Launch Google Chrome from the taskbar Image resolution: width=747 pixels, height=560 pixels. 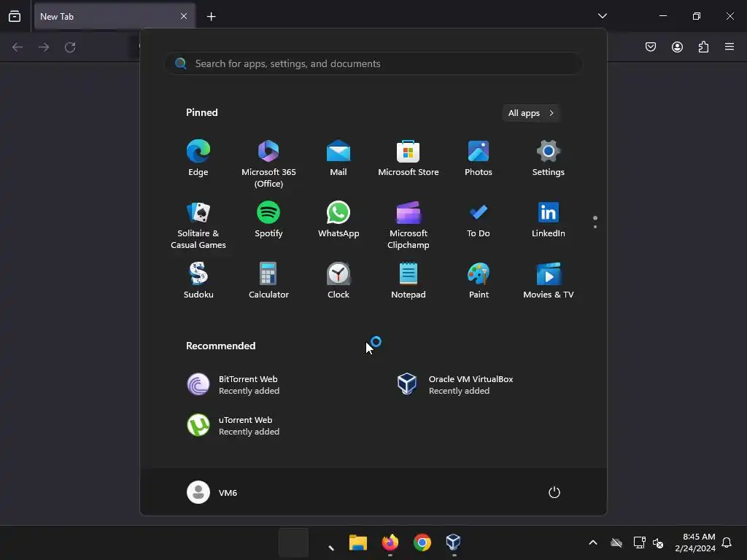point(422,542)
